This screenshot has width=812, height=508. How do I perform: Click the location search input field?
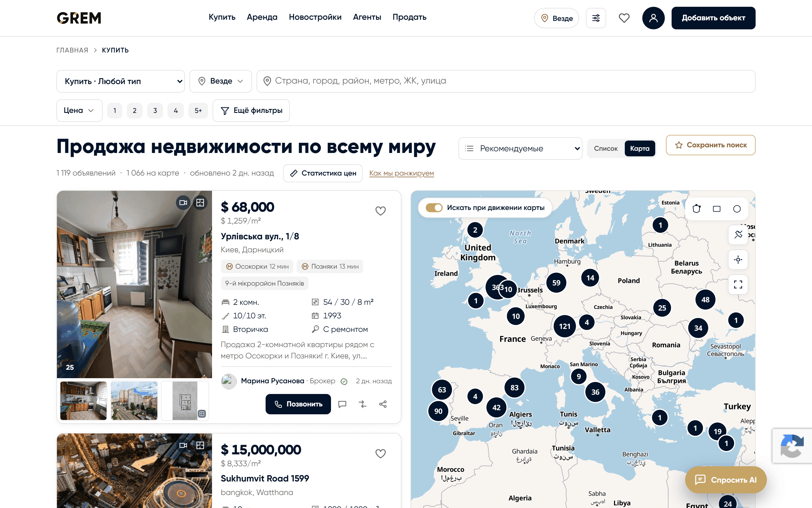(x=506, y=81)
